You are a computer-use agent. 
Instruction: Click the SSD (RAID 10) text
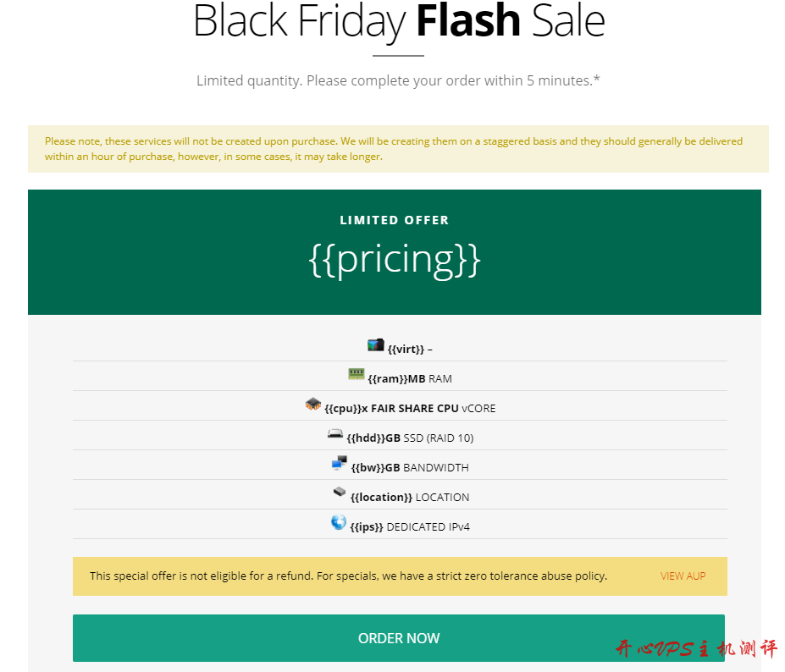tap(438, 438)
